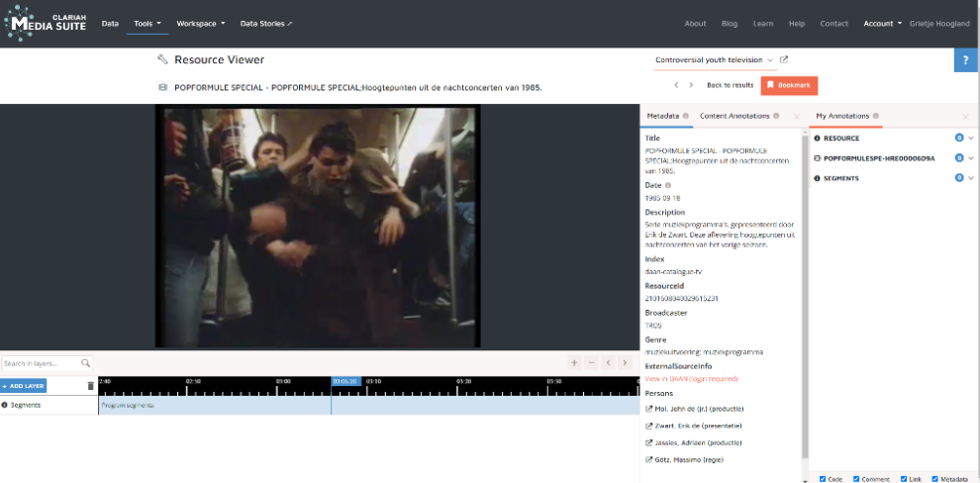Image resolution: width=980 pixels, height=483 pixels.
Task: Go to next result arrow
Action: click(692, 86)
